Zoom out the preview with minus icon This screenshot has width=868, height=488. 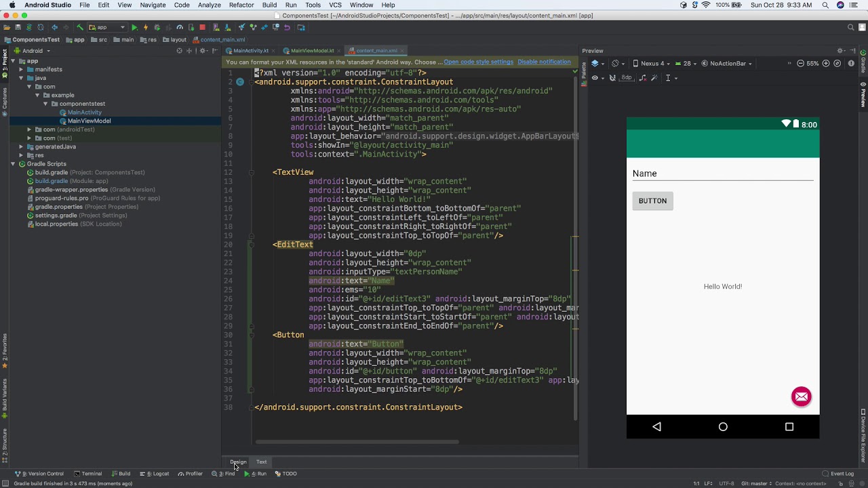(x=800, y=63)
